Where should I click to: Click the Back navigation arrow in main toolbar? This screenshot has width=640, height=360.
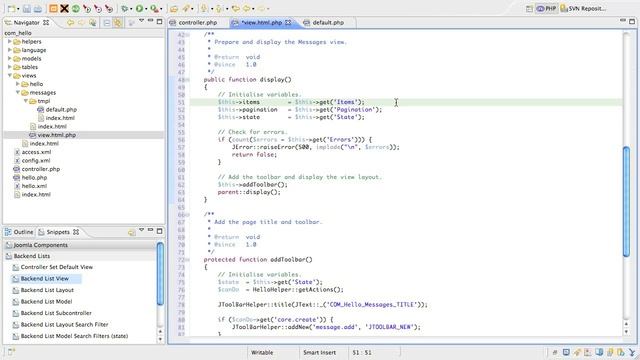pyautogui.click(x=247, y=8)
